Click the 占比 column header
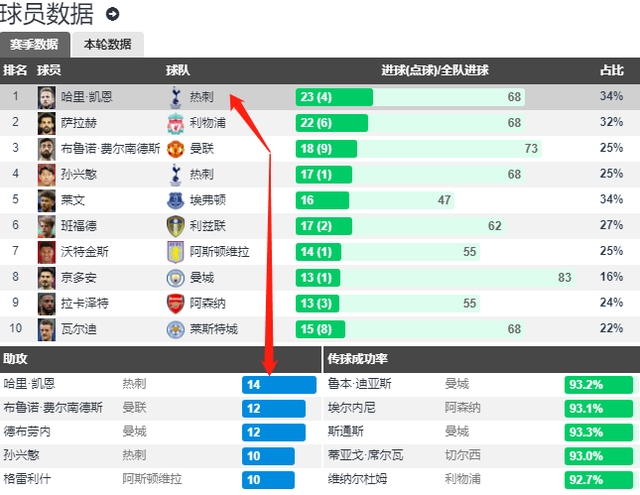The width and height of the screenshot is (640, 495). click(611, 70)
